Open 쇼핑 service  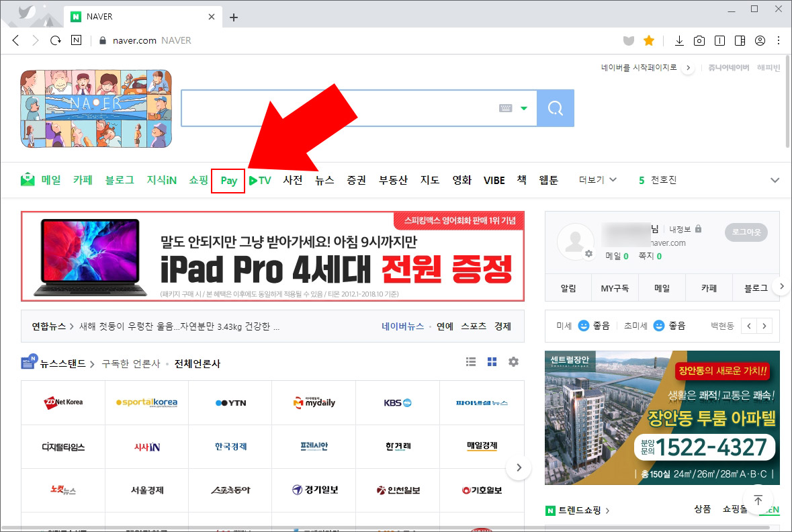[199, 180]
